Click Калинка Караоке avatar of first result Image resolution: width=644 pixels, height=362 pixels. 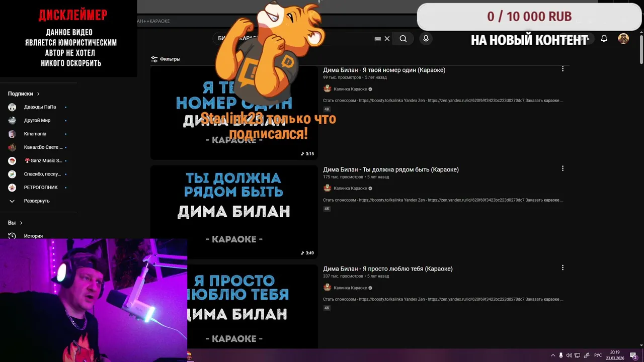point(327,88)
